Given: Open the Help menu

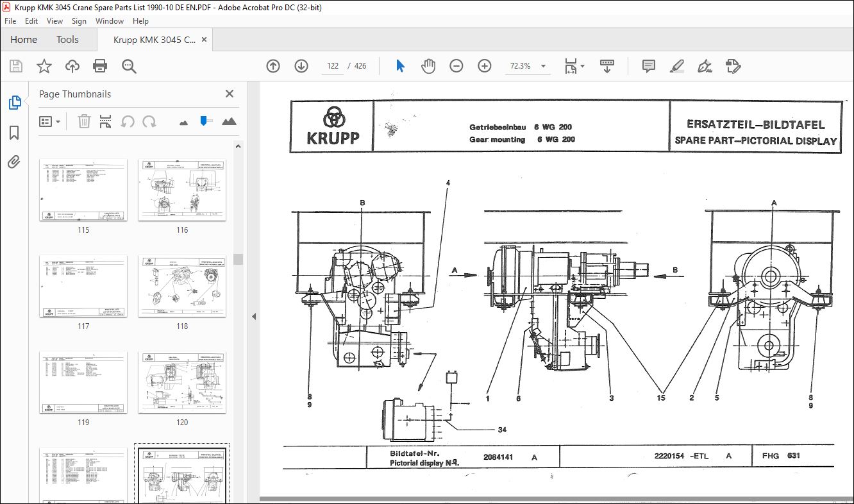Looking at the screenshot, I should pos(140,21).
